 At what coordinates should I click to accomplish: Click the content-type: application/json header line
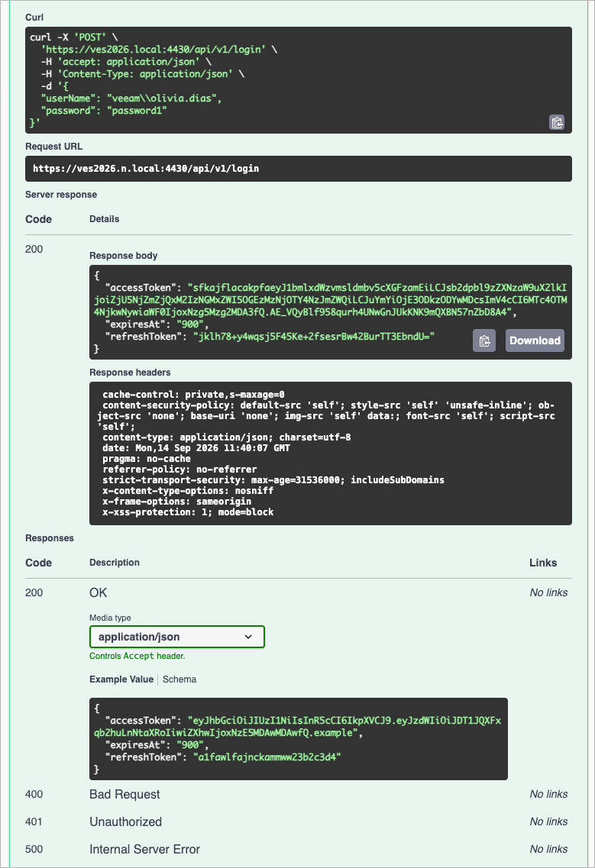pos(227,437)
